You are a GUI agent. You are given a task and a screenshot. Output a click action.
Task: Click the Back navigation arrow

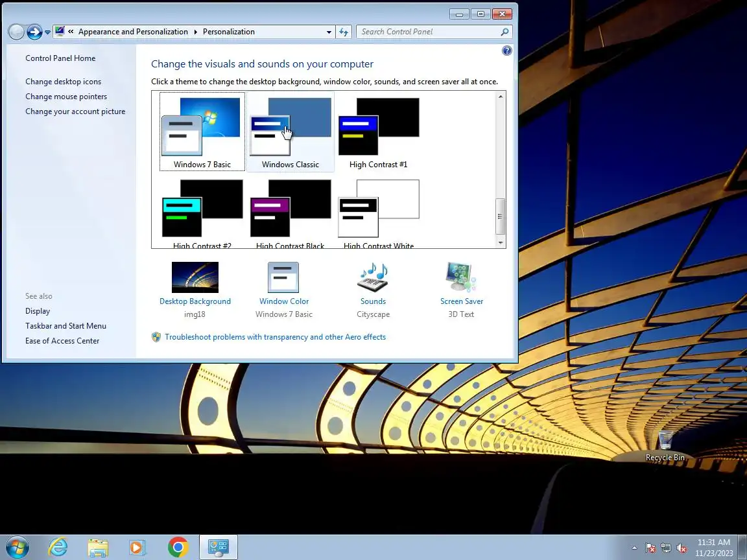coord(17,32)
